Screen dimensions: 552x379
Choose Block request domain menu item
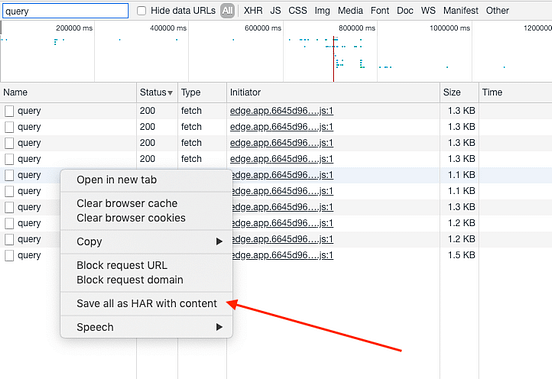click(x=146, y=280)
